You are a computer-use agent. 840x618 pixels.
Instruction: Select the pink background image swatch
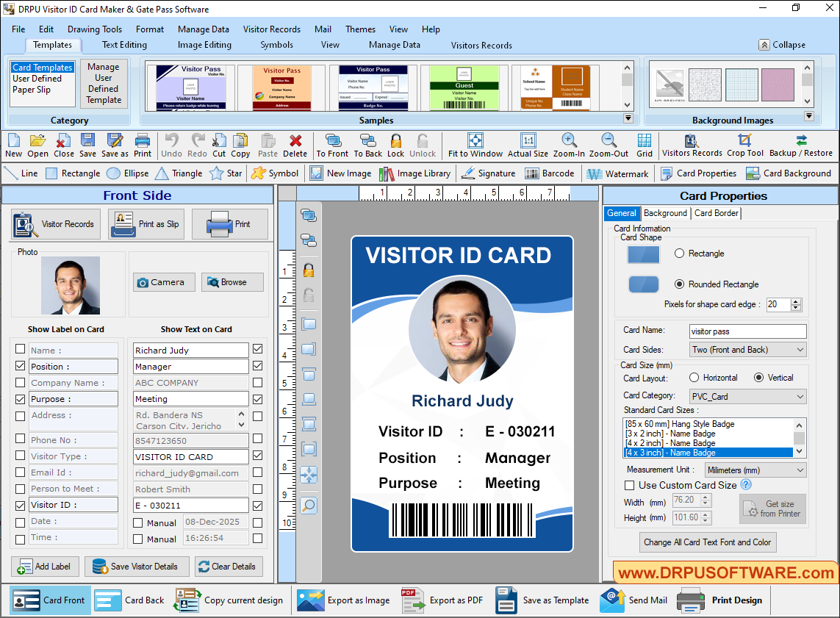(x=778, y=85)
